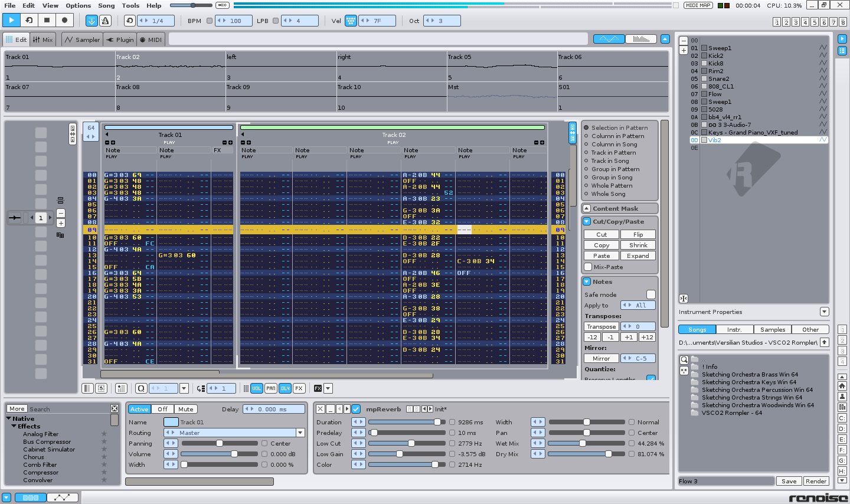Screen dimensions: 850x504
Task: Toggle block loop icon next to 1/4
Action: tap(130, 21)
